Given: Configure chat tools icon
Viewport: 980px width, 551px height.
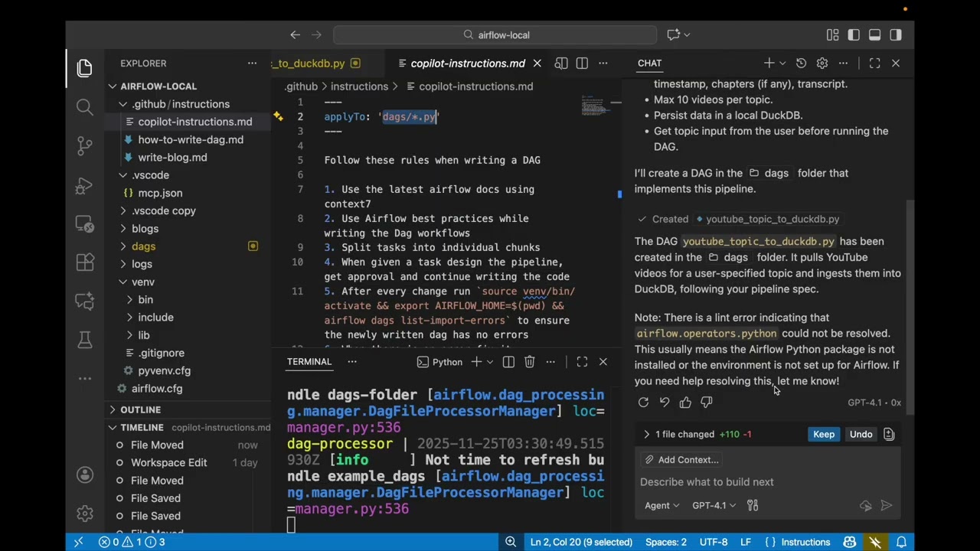Looking at the screenshot, I should (x=753, y=505).
